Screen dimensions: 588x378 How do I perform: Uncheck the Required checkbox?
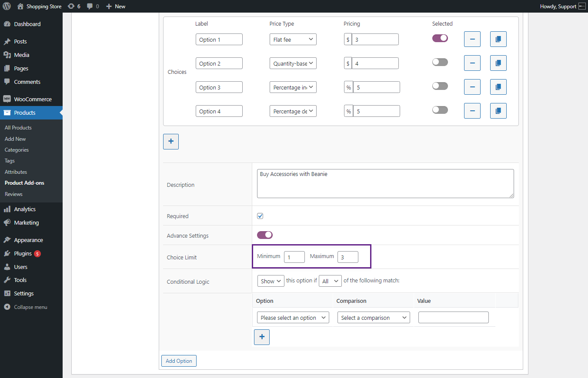[x=261, y=216]
